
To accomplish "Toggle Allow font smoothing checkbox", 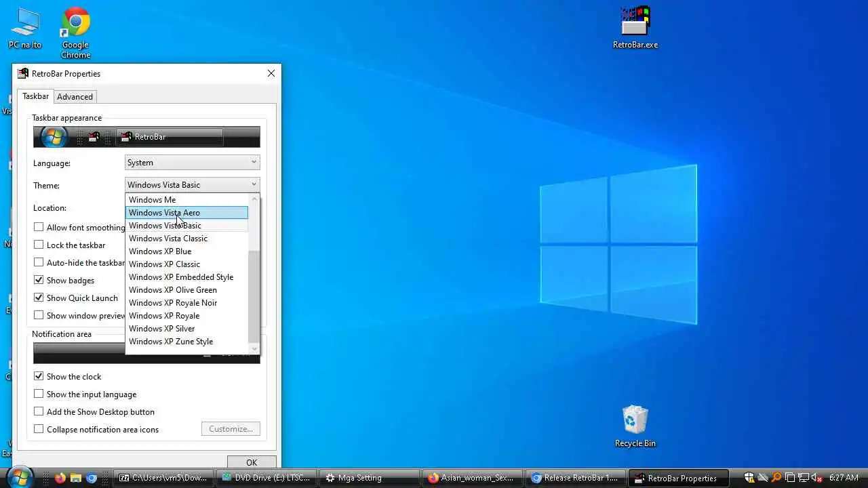I will (x=39, y=227).
